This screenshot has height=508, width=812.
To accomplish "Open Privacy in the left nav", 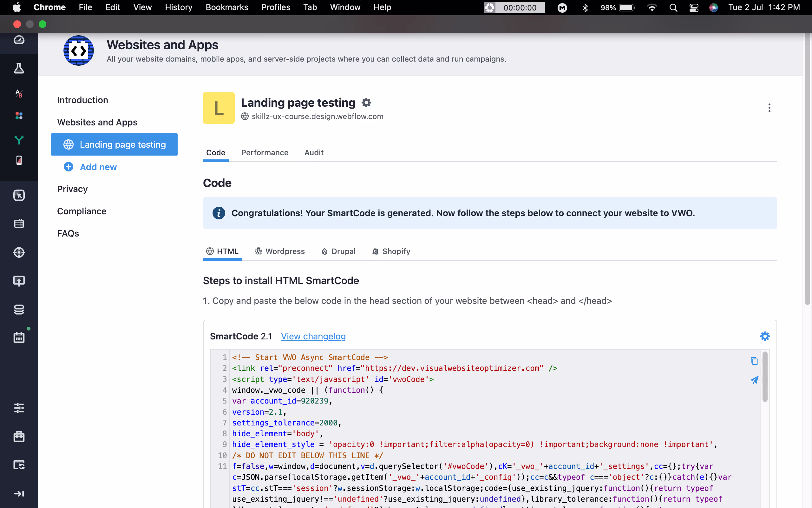I will pyautogui.click(x=72, y=189).
